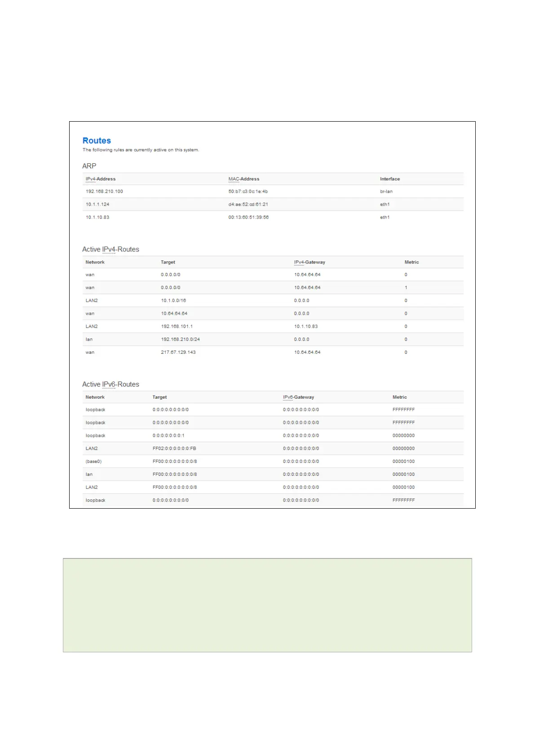Click the 'MAC-Address' column header
This screenshot has height=756, width=535.
[x=244, y=179]
